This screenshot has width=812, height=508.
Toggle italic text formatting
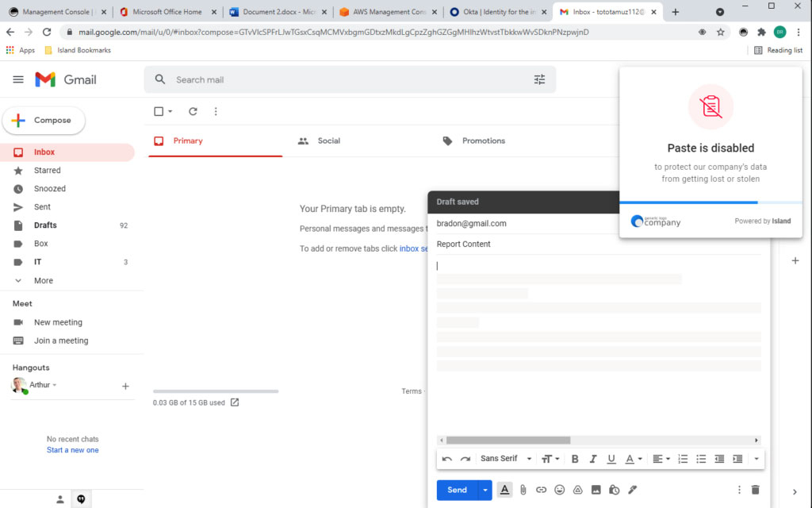click(593, 459)
